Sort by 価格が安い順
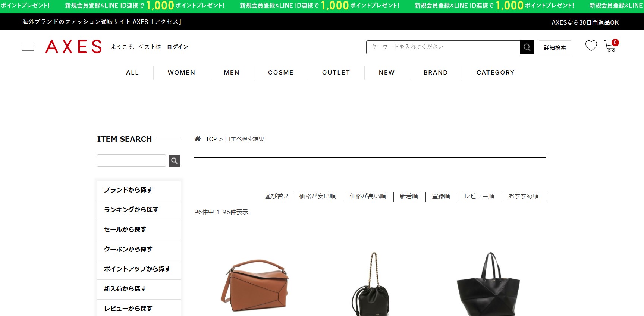The height and width of the screenshot is (316, 644). (317, 196)
